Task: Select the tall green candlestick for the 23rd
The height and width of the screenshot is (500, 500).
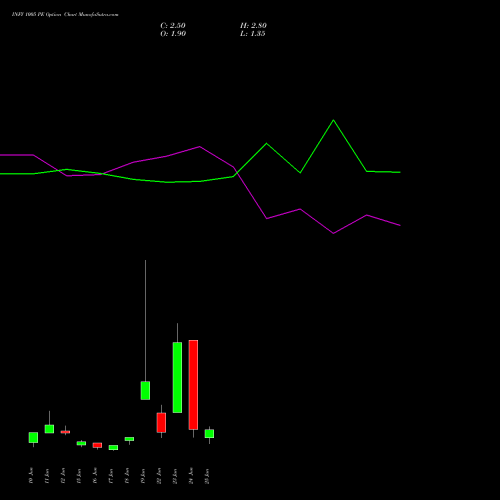Action: point(177,377)
